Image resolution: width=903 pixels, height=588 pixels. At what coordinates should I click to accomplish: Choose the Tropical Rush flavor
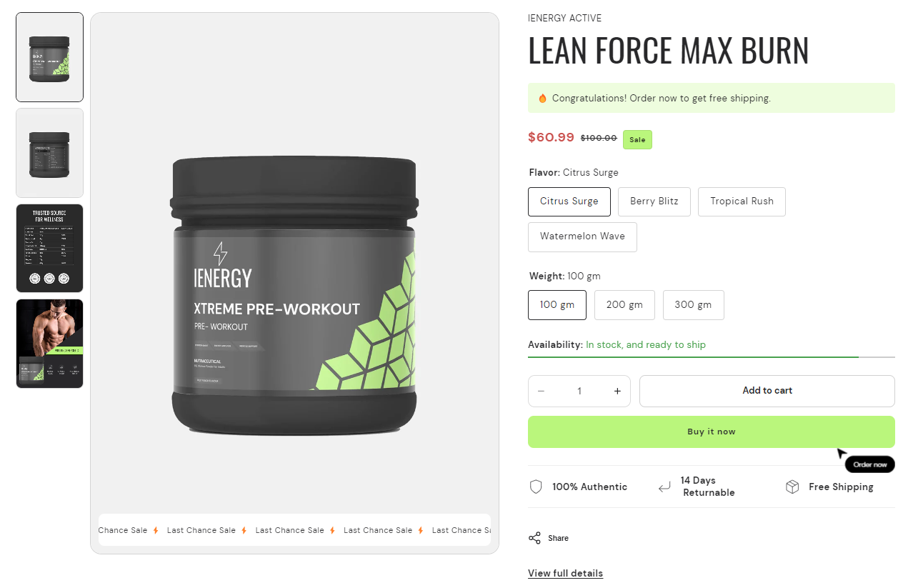(x=742, y=201)
